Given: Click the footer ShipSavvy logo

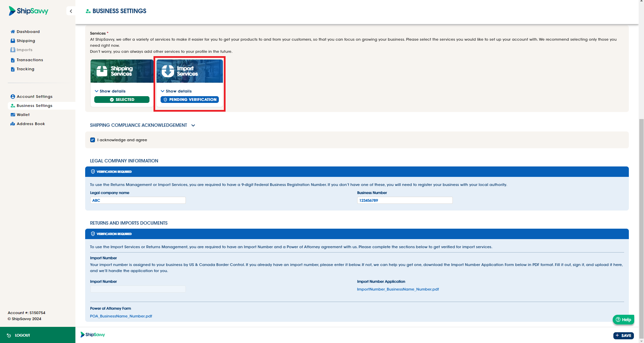Looking at the screenshot, I should [93, 335].
